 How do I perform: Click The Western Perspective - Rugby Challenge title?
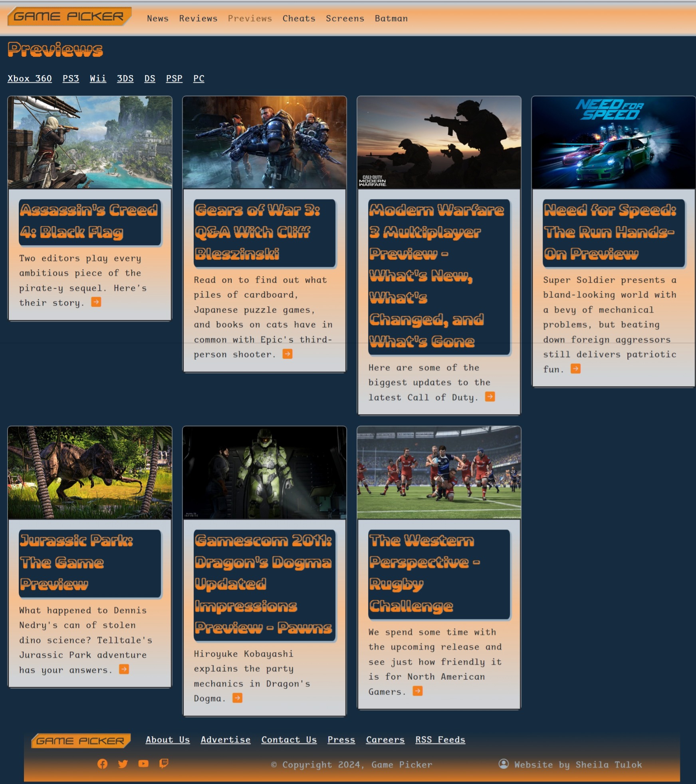(439, 574)
